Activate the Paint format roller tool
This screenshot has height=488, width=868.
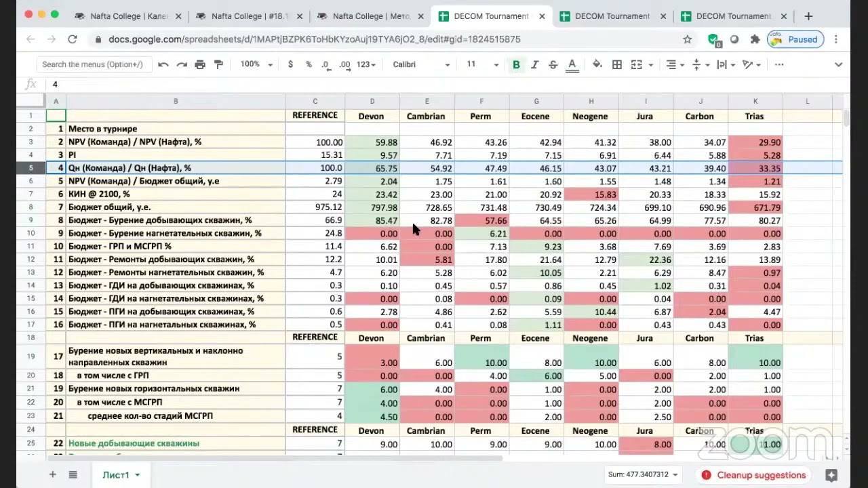point(218,64)
